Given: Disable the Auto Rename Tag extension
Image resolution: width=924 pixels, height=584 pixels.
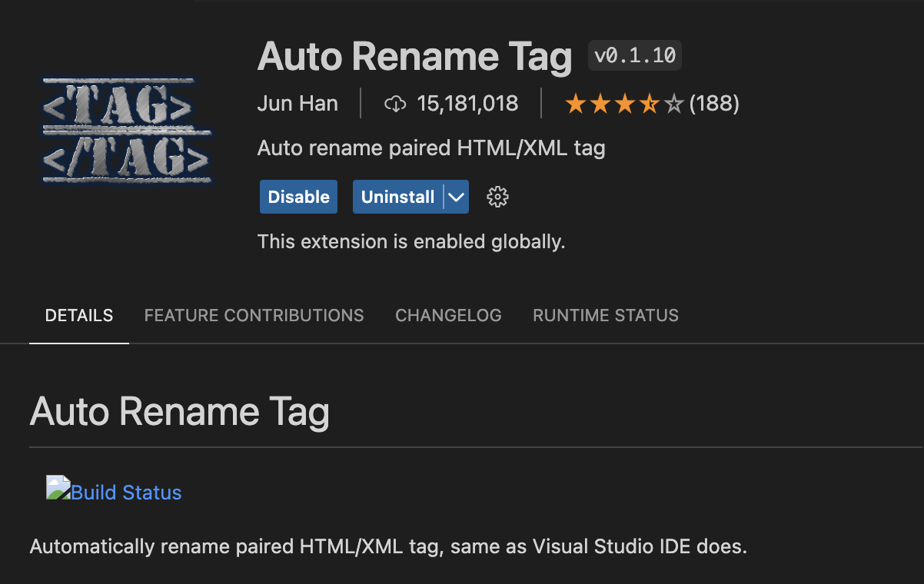Looking at the screenshot, I should pyautogui.click(x=298, y=197).
